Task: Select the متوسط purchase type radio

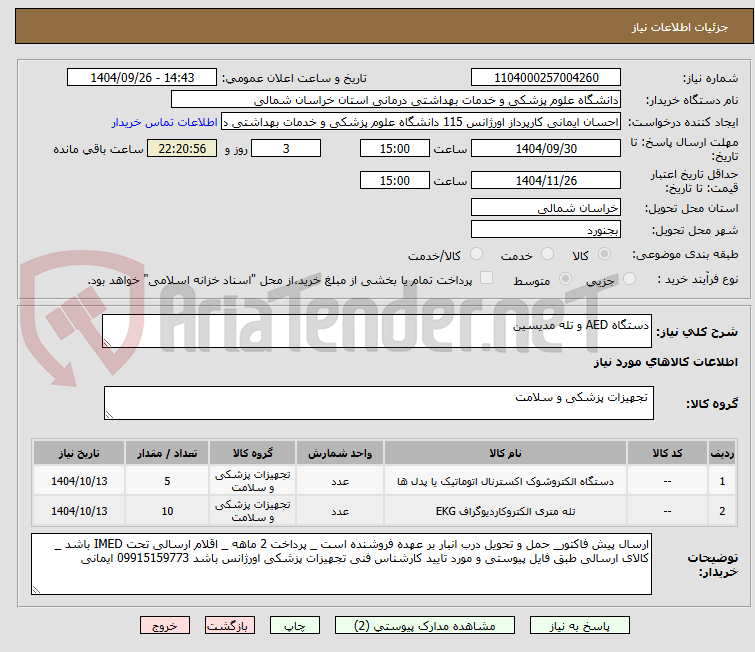Action: tap(565, 279)
